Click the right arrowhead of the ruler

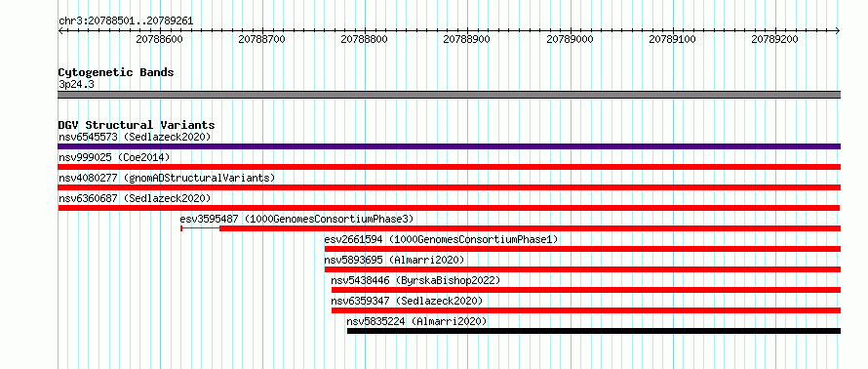click(838, 31)
